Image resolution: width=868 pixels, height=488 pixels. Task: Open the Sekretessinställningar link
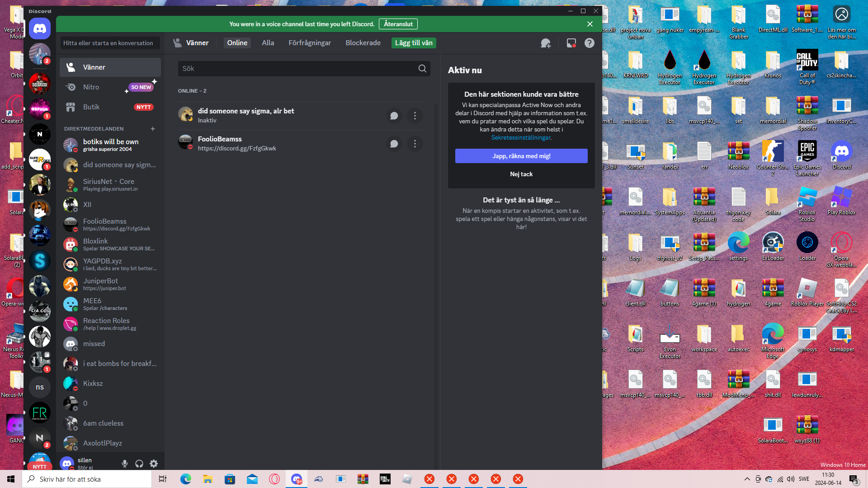pyautogui.click(x=520, y=138)
